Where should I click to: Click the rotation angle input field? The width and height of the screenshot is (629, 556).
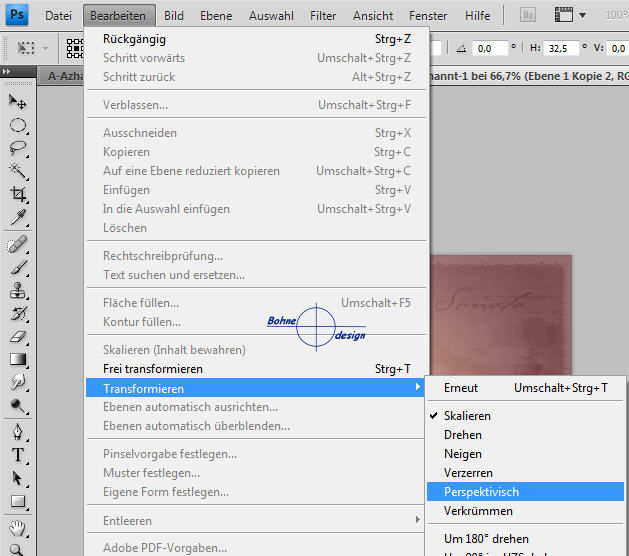(x=490, y=48)
